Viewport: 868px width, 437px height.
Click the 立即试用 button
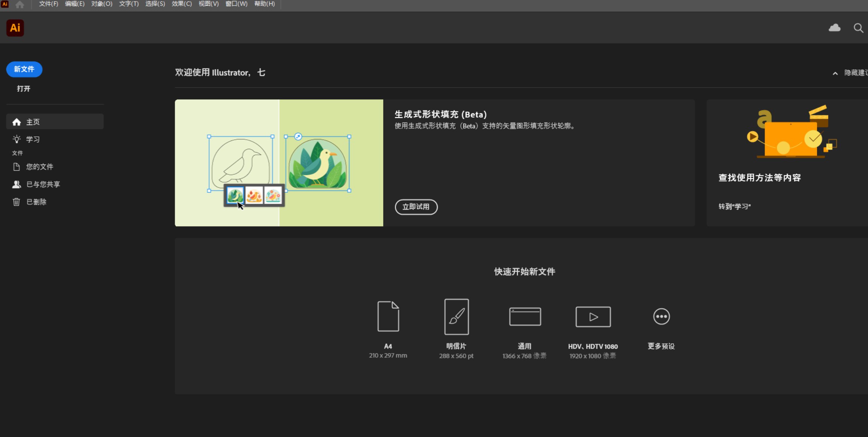[416, 207]
